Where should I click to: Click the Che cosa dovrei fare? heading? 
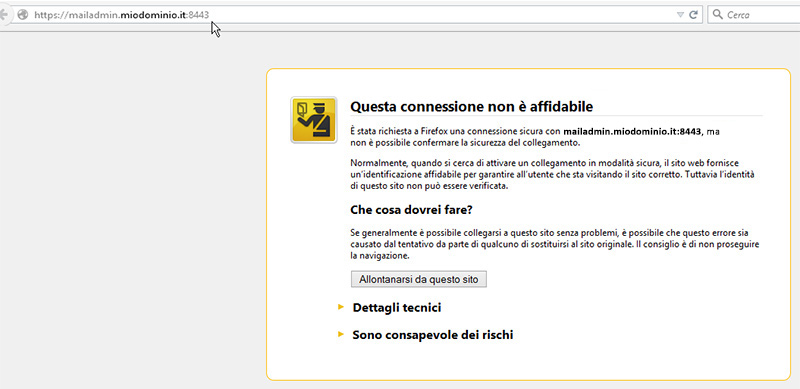tap(411, 210)
